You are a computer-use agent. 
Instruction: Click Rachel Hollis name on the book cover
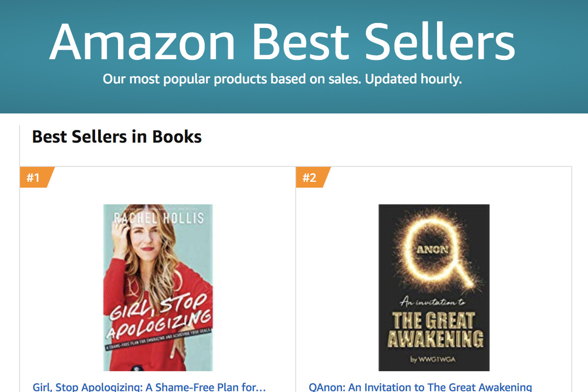pos(158,218)
